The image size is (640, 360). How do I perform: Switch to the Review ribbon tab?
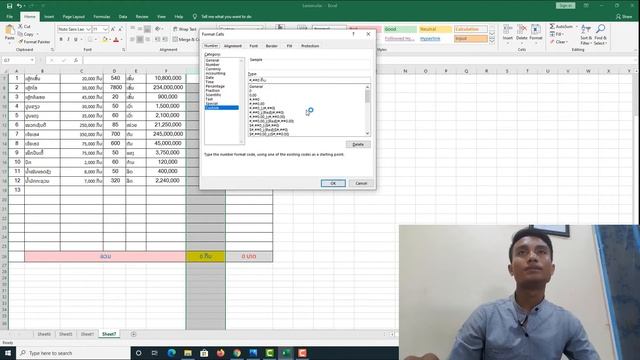[142, 17]
